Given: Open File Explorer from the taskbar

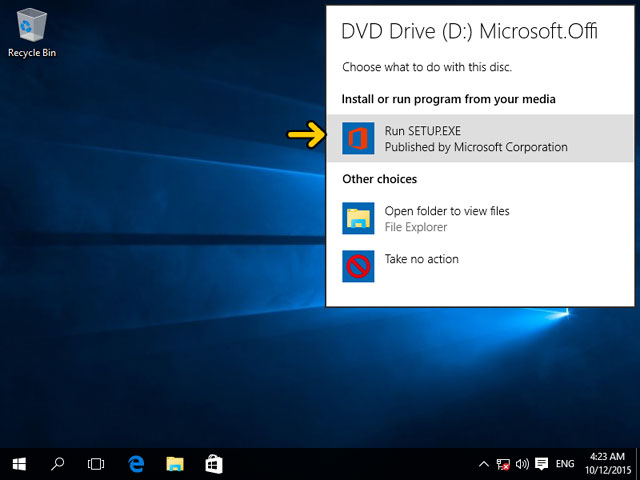Looking at the screenshot, I should pyautogui.click(x=175, y=464).
